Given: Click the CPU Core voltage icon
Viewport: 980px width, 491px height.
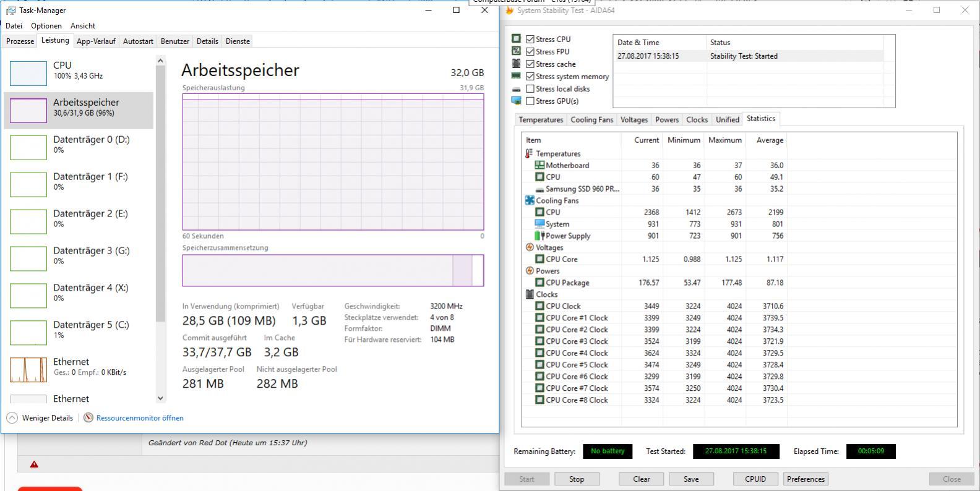Looking at the screenshot, I should pyautogui.click(x=539, y=259).
